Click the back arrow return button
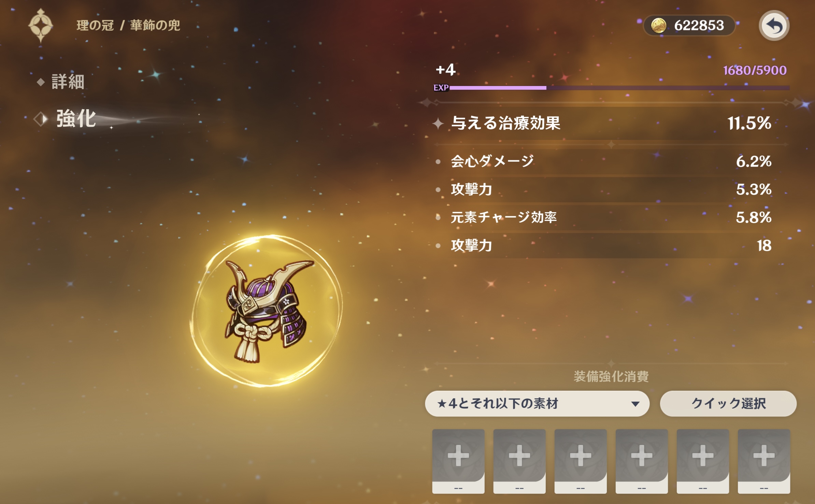Image resolution: width=815 pixels, height=504 pixels. click(x=774, y=26)
